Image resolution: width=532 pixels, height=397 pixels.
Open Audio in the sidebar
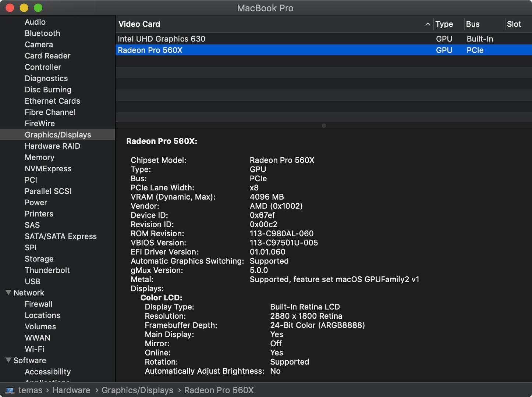[35, 22]
